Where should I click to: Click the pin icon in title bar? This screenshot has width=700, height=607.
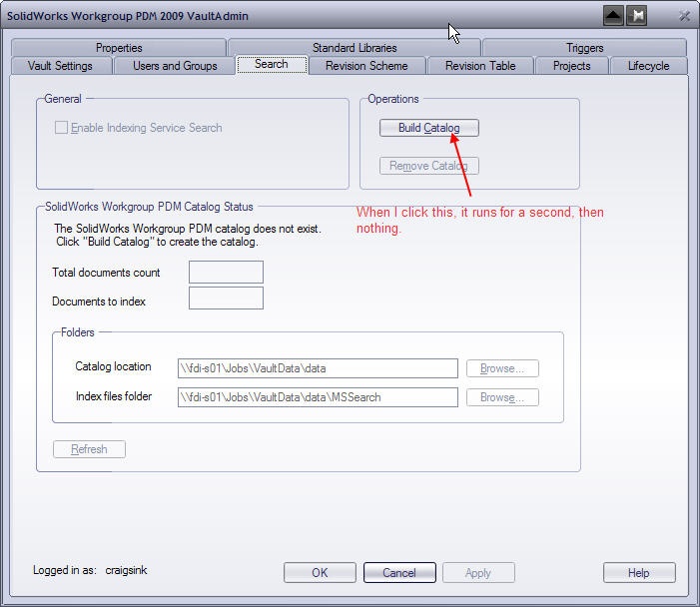click(x=637, y=16)
